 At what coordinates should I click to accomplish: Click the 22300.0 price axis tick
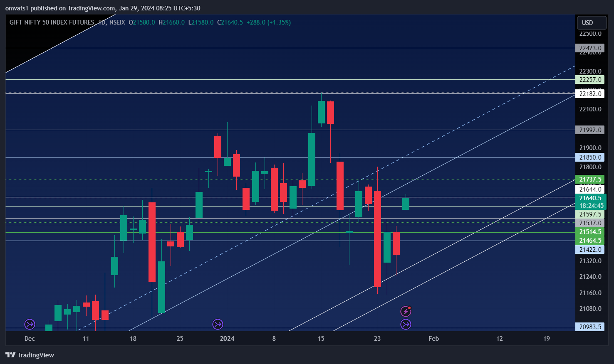click(590, 71)
